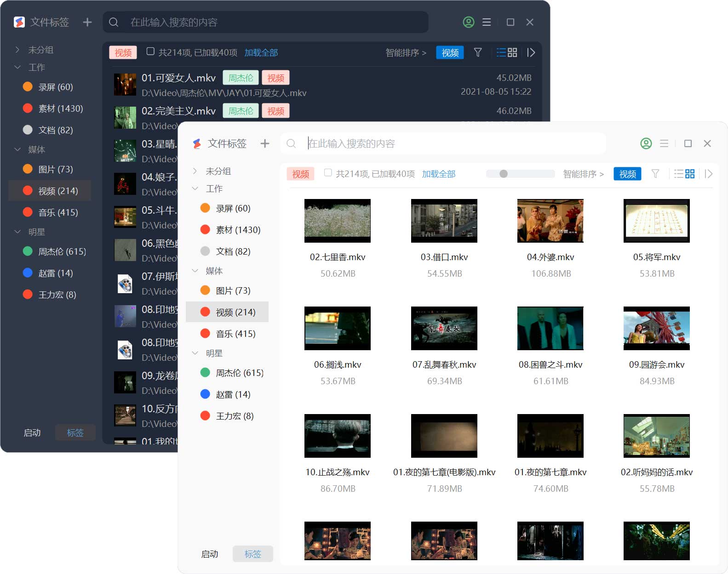
Task: Expand 未分组 group in dark window
Action: point(17,49)
